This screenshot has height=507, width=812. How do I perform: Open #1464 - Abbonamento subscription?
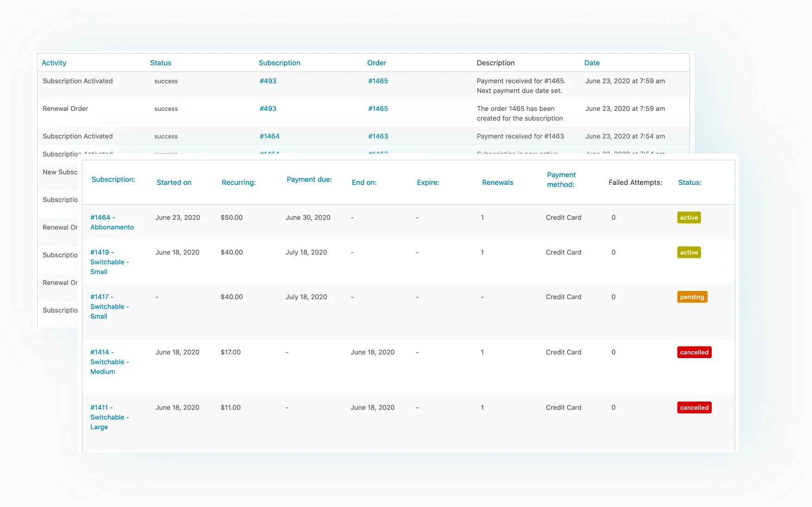tap(112, 223)
